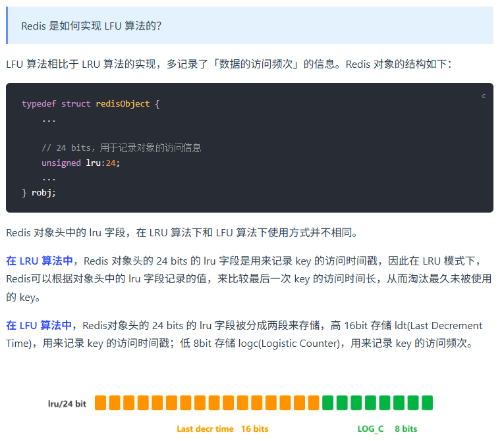Click the "} robj;" code line
Screen dimensions: 504x441
(39, 193)
